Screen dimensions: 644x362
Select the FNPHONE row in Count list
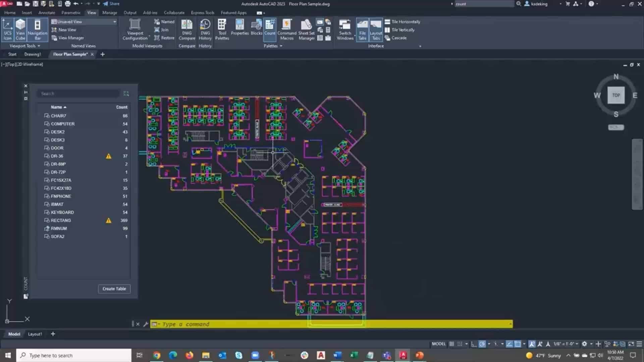(84, 196)
